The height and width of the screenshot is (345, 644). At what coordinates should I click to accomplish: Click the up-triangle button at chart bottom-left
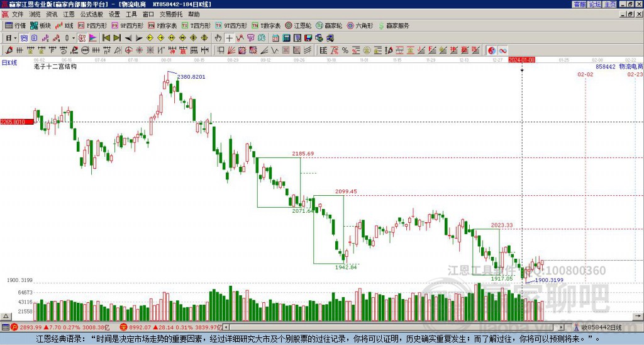5,316
